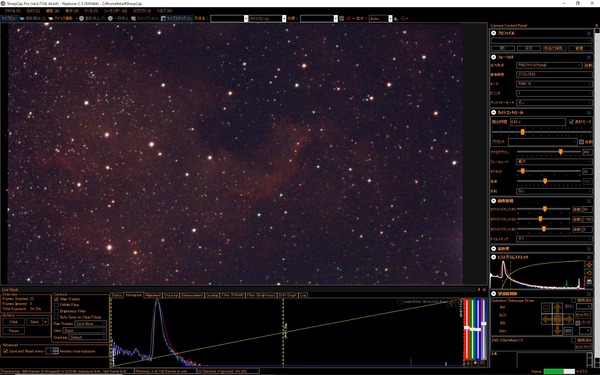Click the pause capture toolbar button
Viewport: 600px width, 375px height.
click(119, 18)
